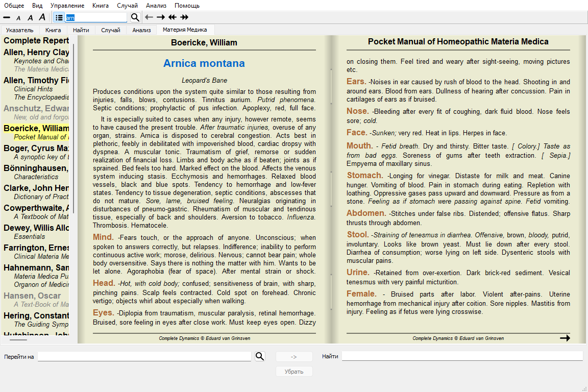Viewport: 588px width, 392px height.
Task: Switch to the Указатель tab
Action: click(x=19, y=30)
